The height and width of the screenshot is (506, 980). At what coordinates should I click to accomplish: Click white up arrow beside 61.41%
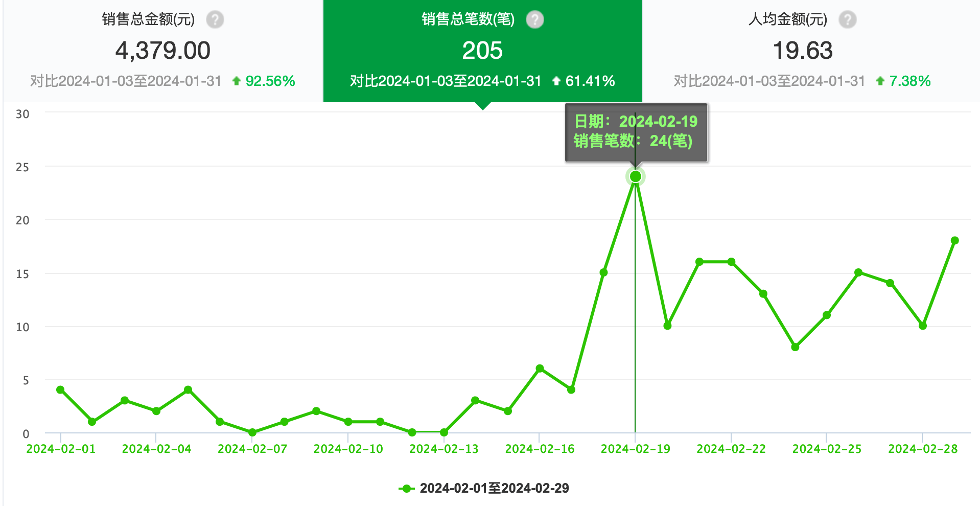point(556,81)
